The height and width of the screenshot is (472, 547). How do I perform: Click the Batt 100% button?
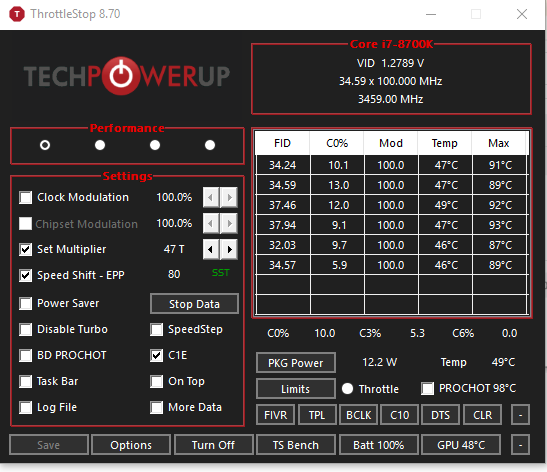pyautogui.click(x=379, y=445)
